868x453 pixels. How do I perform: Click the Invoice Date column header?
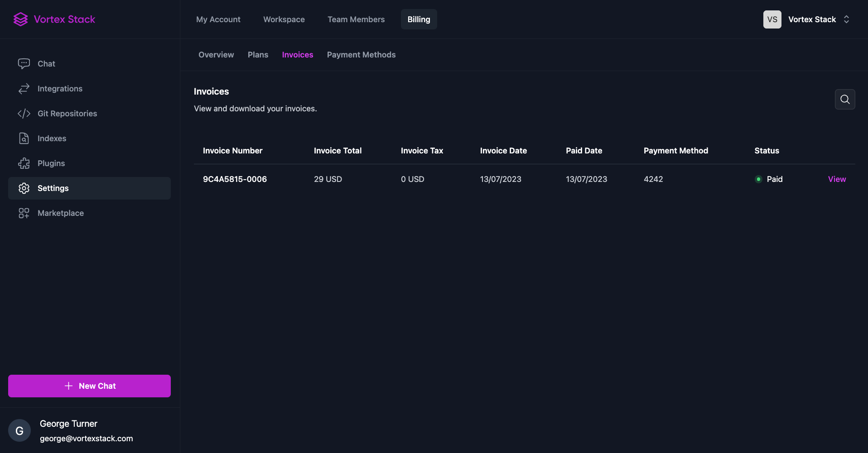click(503, 151)
